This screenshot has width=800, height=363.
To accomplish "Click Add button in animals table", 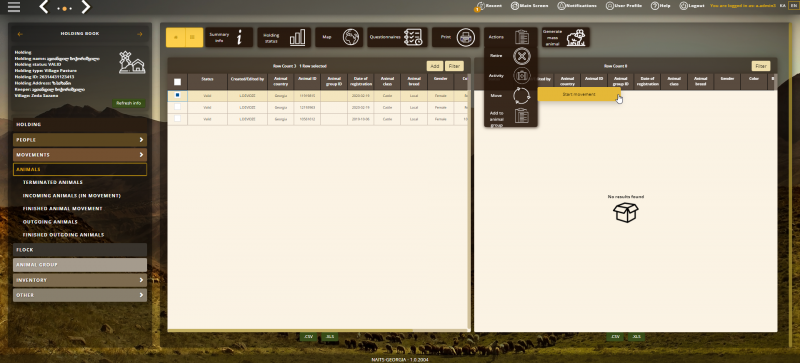I will click(434, 66).
